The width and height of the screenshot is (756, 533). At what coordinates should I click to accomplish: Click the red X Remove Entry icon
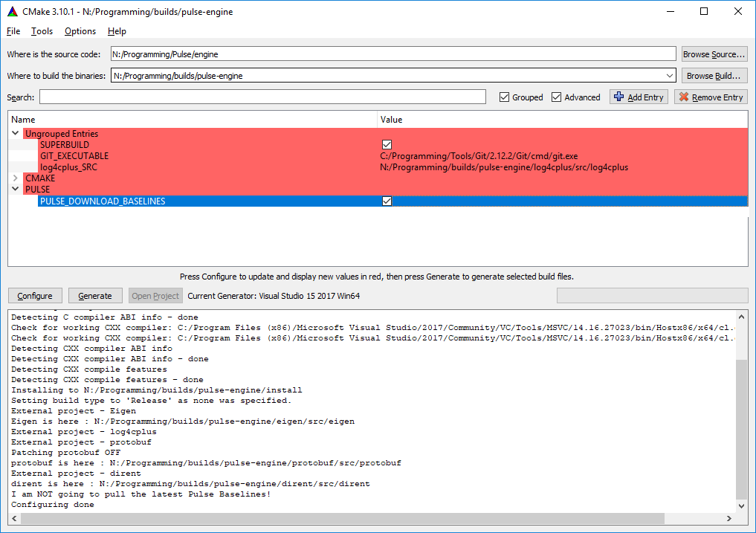coord(683,97)
